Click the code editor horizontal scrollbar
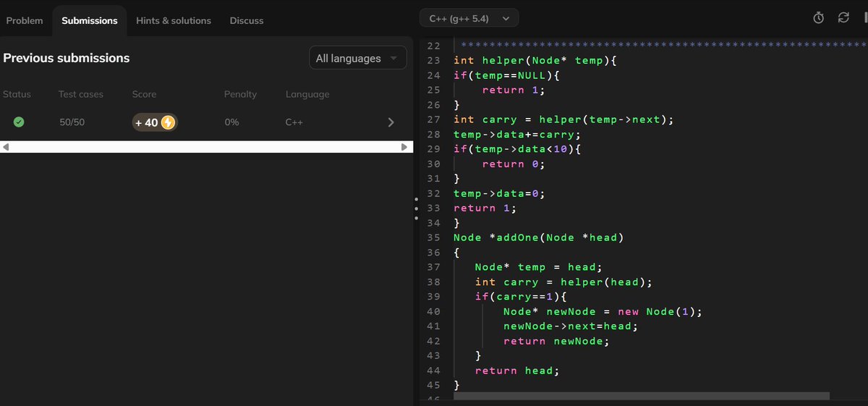This screenshot has width=868, height=406. (x=642, y=396)
